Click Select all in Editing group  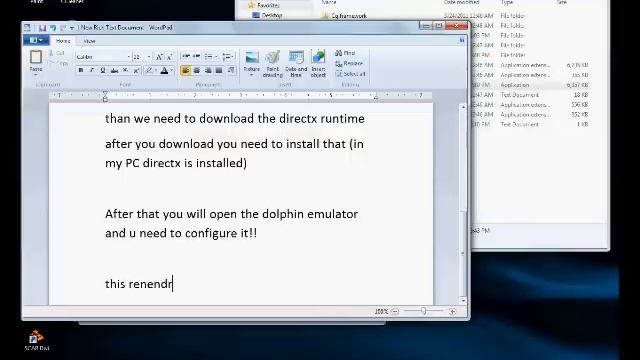tap(350, 74)
